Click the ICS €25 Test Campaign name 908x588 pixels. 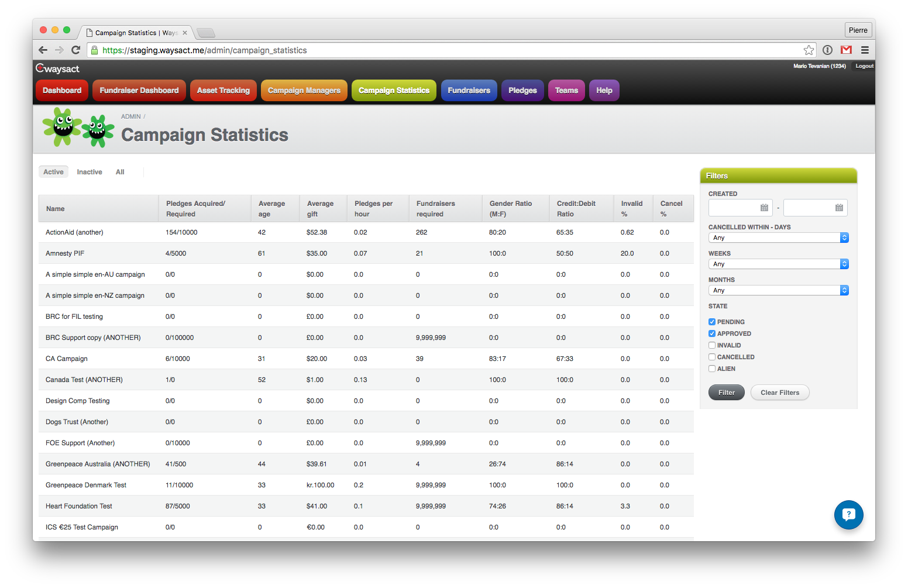82,527
